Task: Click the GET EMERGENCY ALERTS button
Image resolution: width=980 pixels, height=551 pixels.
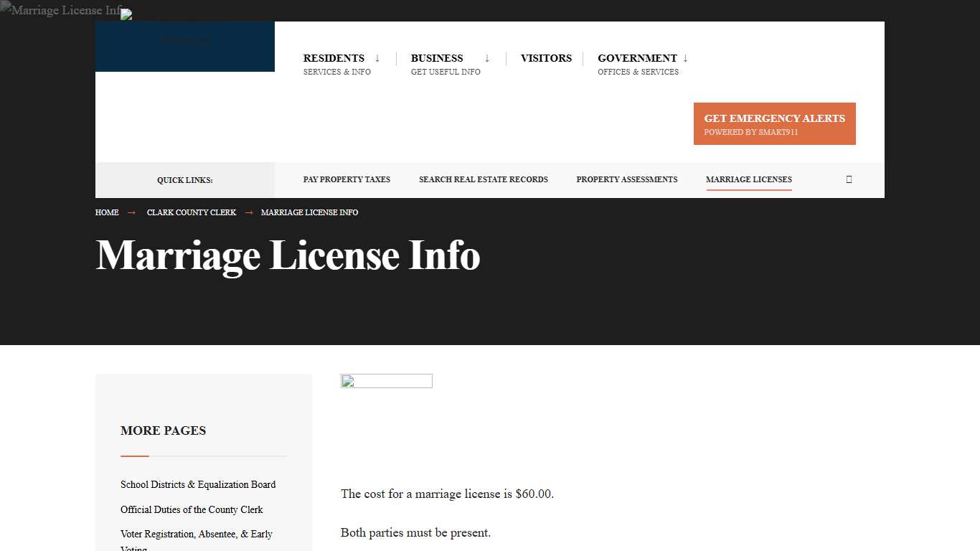Action: (774, 123)
